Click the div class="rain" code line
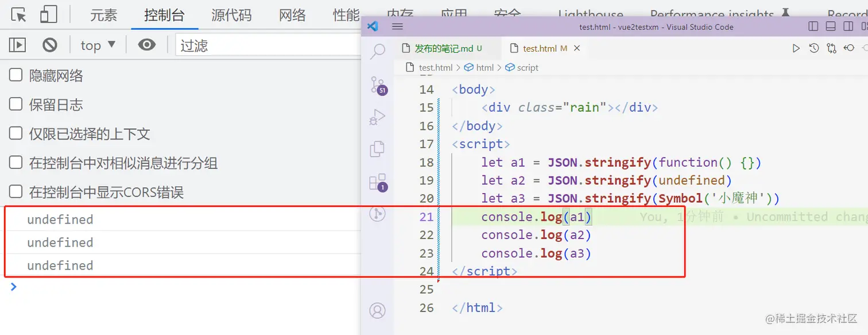 pyautogui.click(x=569, y=107)
